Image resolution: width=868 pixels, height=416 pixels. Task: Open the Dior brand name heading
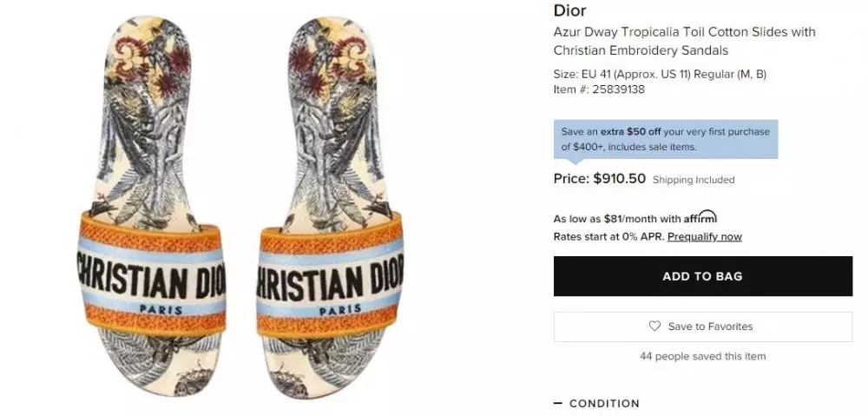point(569,11)
